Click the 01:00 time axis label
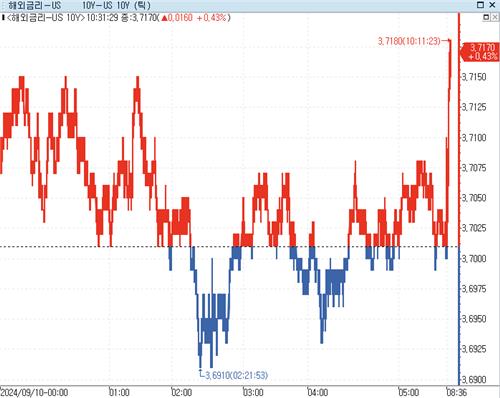 [119, 392]
